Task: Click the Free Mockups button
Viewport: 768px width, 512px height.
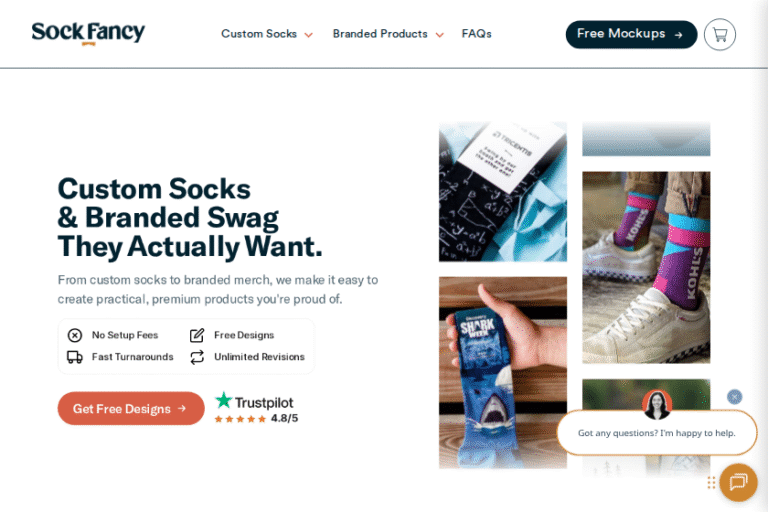Action: click(631, 34)
